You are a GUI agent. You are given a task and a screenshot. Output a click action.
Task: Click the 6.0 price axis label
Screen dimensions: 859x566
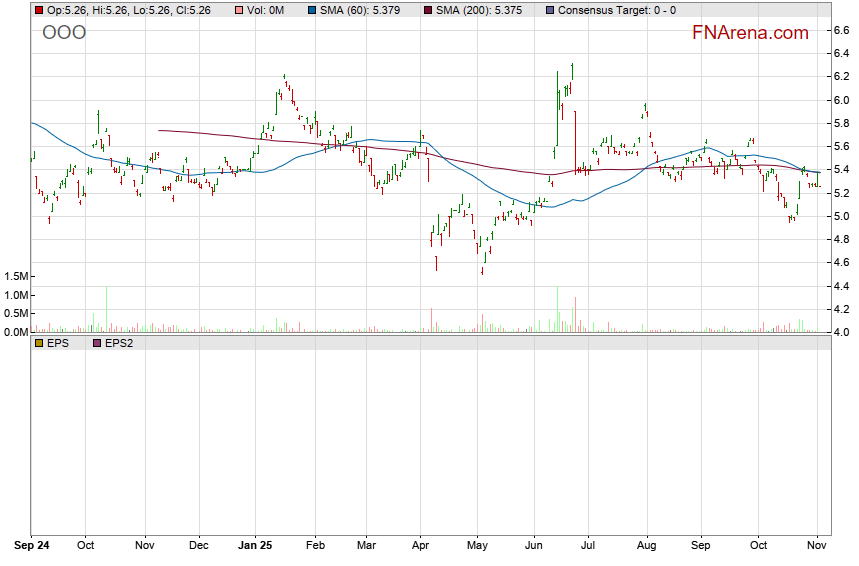click(842, 100)
